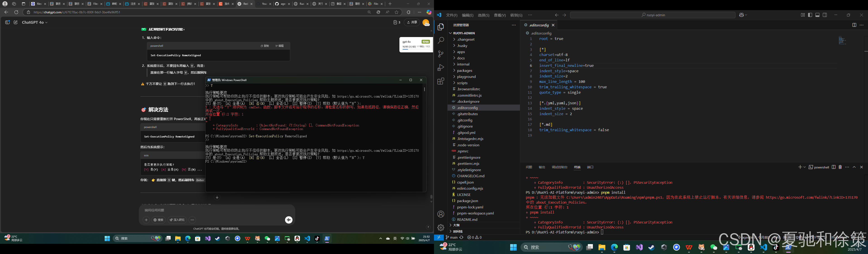Switch to the 输出 panel tab
868x254 pixels.
[542, 167]
